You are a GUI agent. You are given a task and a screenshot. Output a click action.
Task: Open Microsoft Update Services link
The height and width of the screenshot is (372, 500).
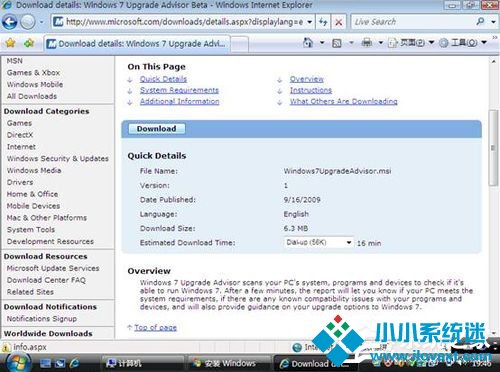point(53,268)
